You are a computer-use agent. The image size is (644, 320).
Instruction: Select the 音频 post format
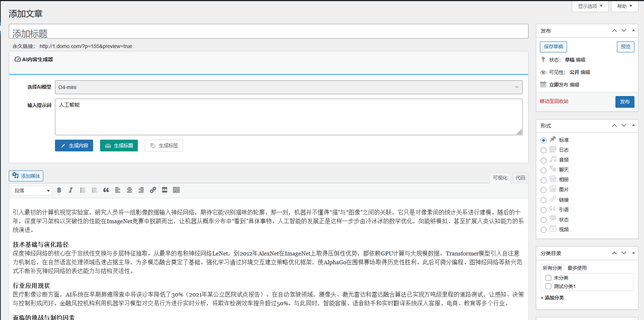(x=544, y=160)
